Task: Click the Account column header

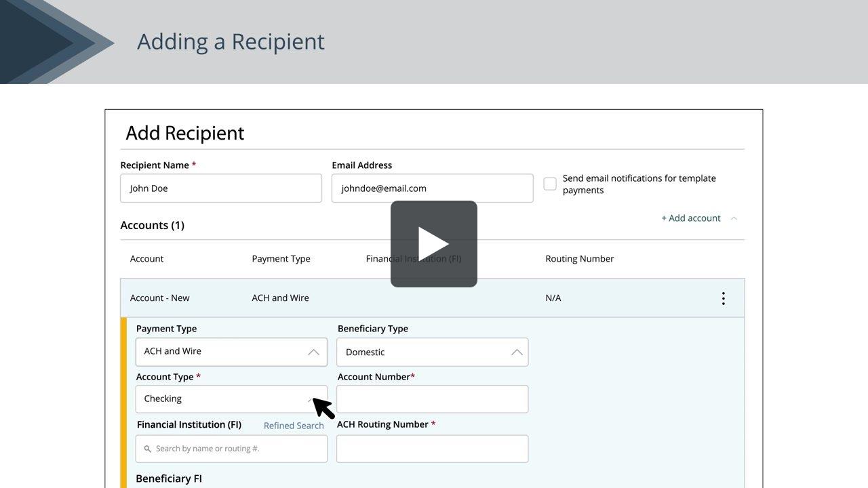Action: [x=146, y=259]
